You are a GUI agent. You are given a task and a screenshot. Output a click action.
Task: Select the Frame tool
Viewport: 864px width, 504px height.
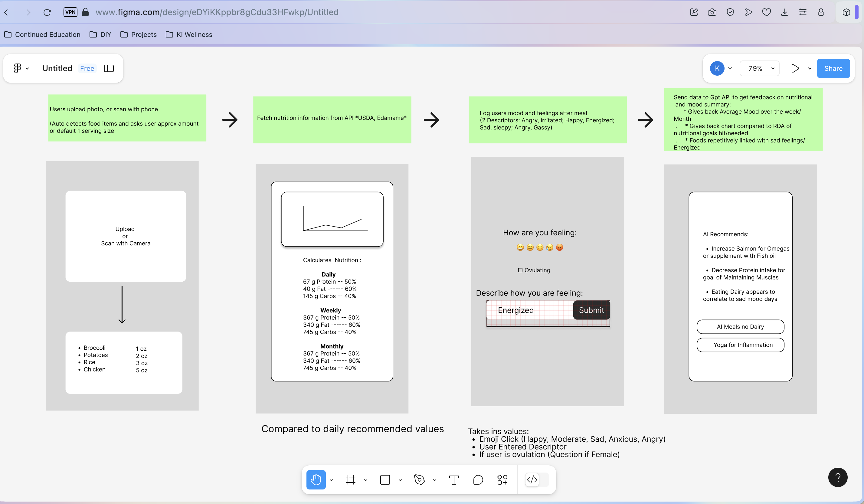click(x=350, y=480)
